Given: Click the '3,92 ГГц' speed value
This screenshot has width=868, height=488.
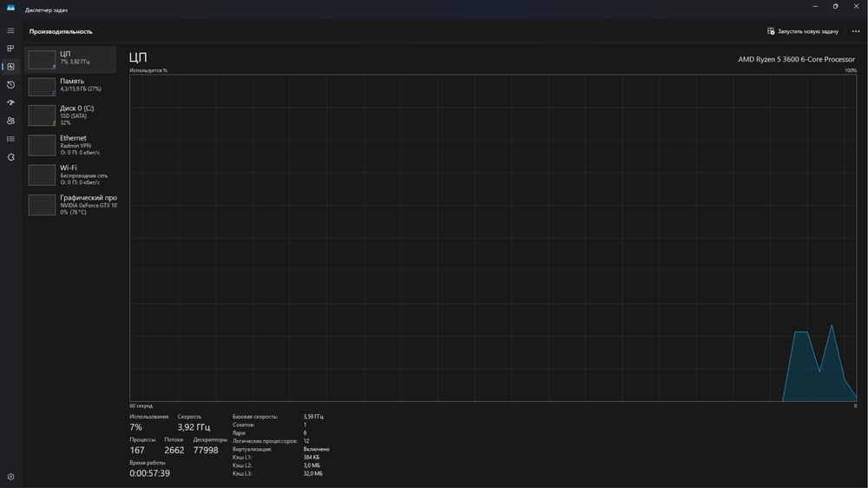Looking at the screenshot, I should [x=194, y=427].
